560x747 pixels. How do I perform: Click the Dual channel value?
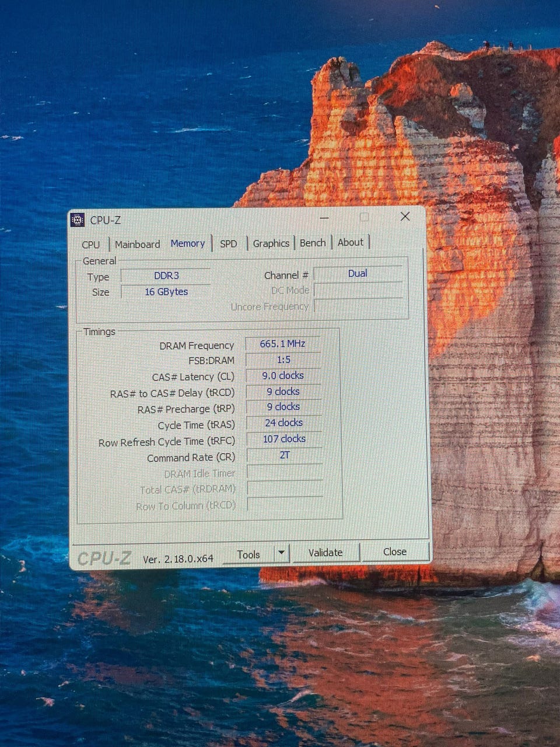[358, 273]
